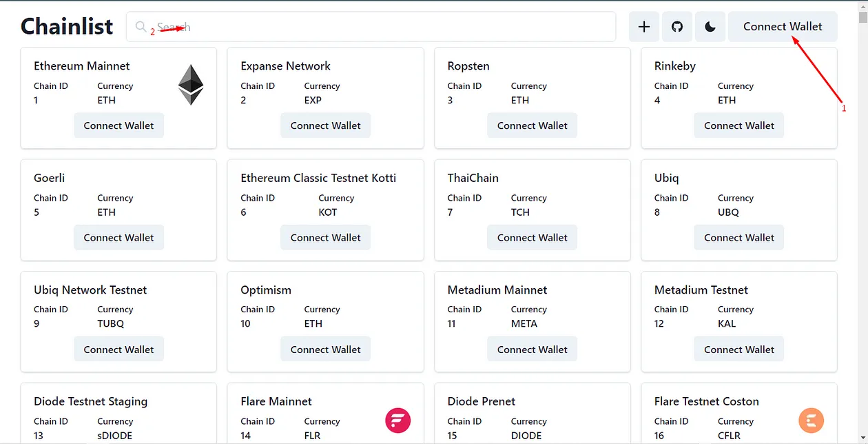Select the Optimism card title
Screen dimensions: 868x444
266,290
